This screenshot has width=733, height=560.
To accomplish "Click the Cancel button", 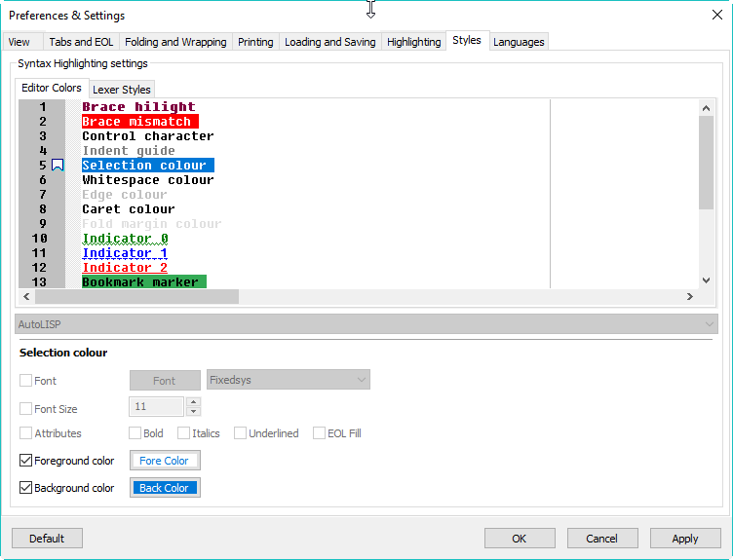I will coord(602,539).
